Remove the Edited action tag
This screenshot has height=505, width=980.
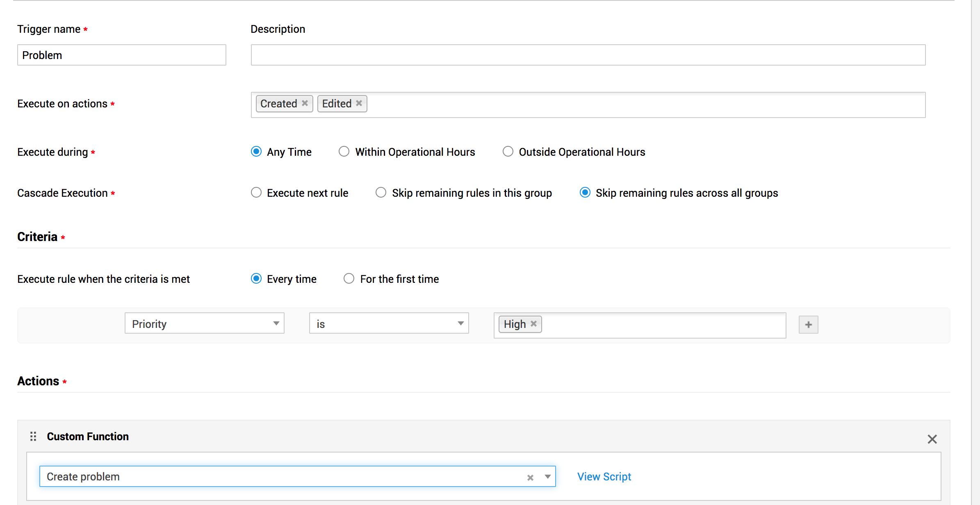click(x=359, y=103)
